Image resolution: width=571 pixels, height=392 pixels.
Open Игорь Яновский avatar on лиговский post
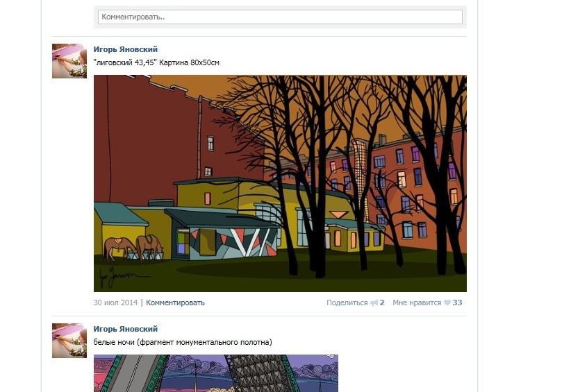pyautogui.click(x=69, y=61)
